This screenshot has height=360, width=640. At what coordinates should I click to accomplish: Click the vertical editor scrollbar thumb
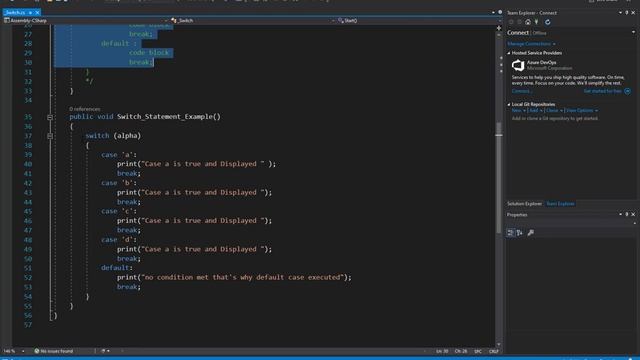(499, 178)
